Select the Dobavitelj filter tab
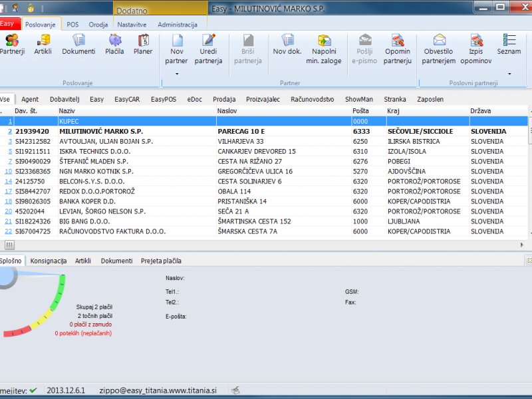The image size is (532, 399). (65, 99)
